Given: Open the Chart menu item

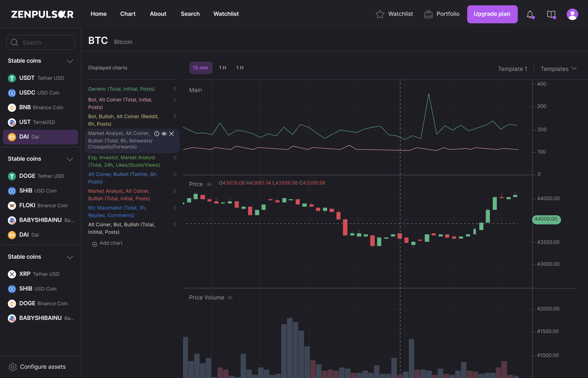Looking at the screenshot, I should click(127, 14).
